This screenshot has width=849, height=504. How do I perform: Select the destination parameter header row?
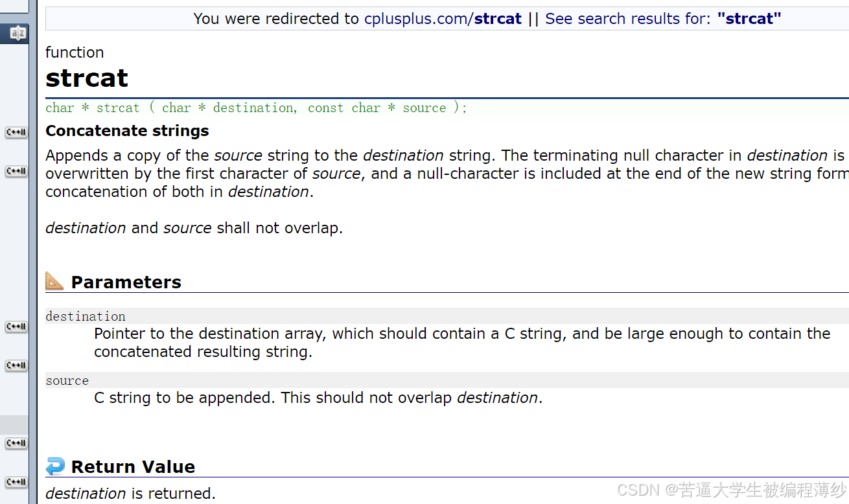click(85, 316)
